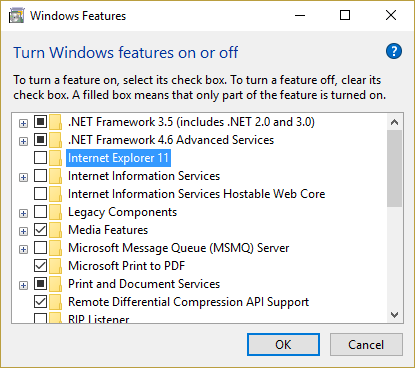415x368 pixels.
Task: Check the Legacy Components checkbox
Action: [x=40, y=212]
